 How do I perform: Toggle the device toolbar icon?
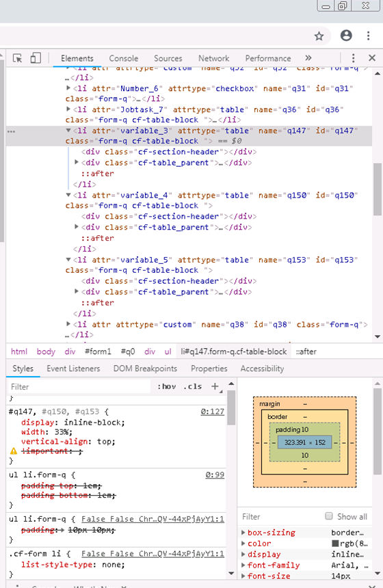point(36,58)
